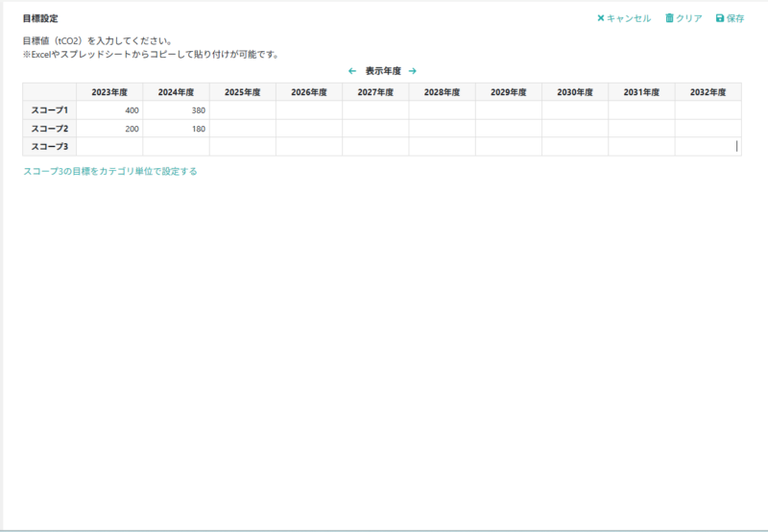Click the スコープ2 2026年度 cell
Viewport: 768px width, 532px height.
pos(309,129)
